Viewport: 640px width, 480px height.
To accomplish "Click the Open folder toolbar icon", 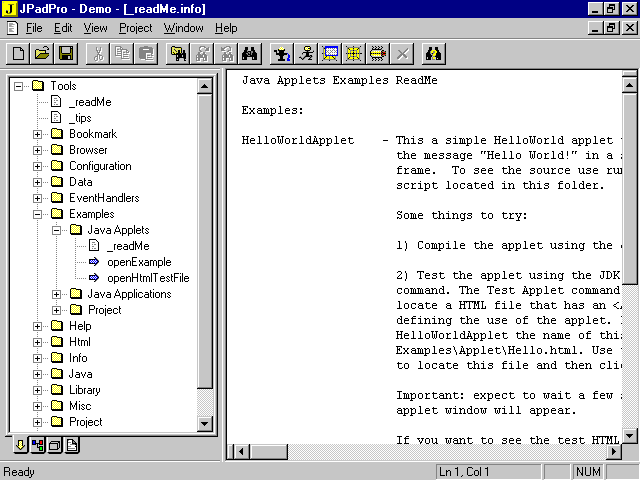I will point(41,53).
